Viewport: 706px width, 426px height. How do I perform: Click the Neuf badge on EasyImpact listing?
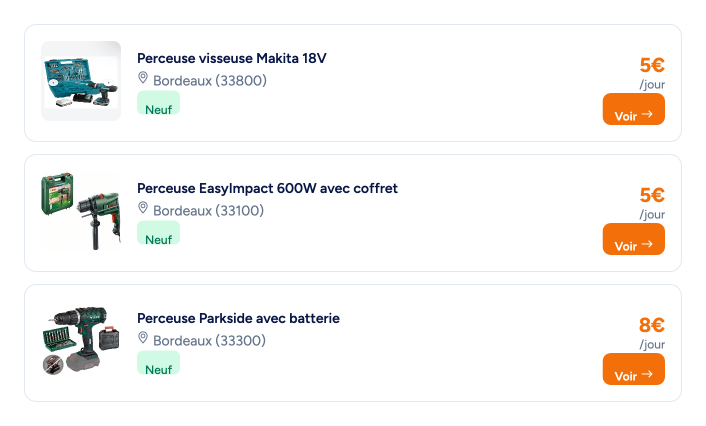tap(158, 239)
